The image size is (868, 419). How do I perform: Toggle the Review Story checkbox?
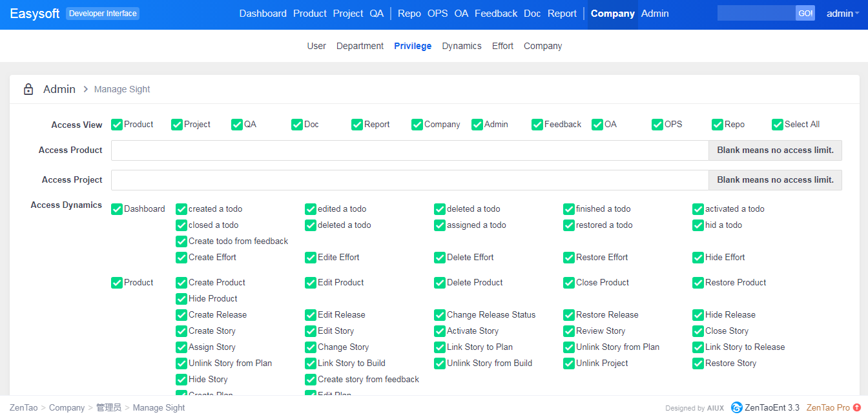(569, 331)
